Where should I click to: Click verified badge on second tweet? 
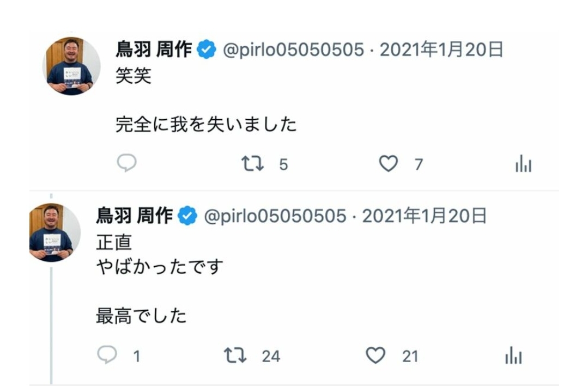(187, 216)
